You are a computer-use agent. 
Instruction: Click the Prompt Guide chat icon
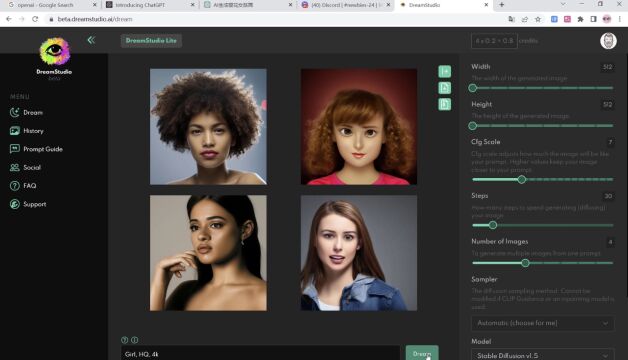point(14,149)
